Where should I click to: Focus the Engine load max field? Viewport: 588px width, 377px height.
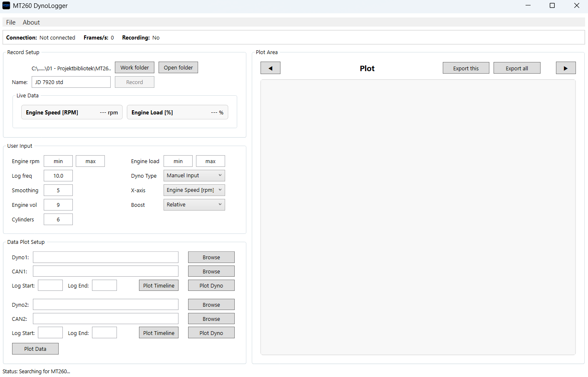click(x=211, y=161)
